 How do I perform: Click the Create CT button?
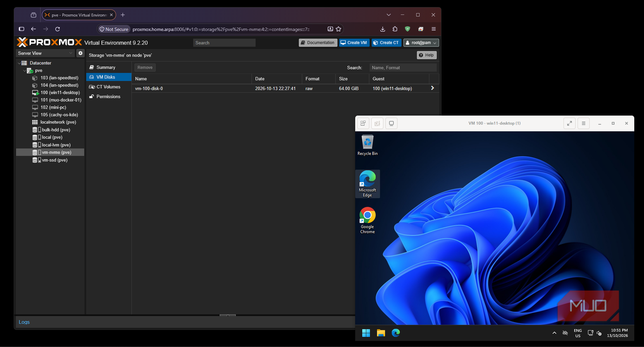(x=386, y=43)
